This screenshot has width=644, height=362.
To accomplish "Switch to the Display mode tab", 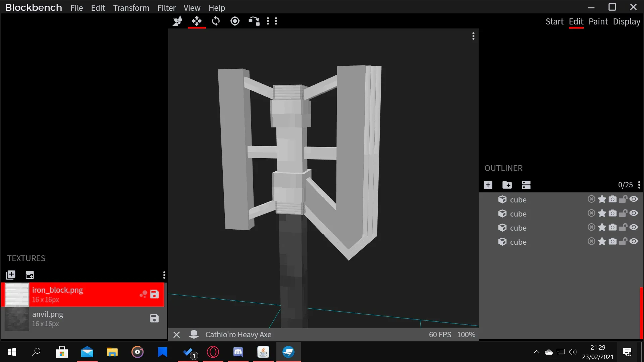I will click(627, 21).
